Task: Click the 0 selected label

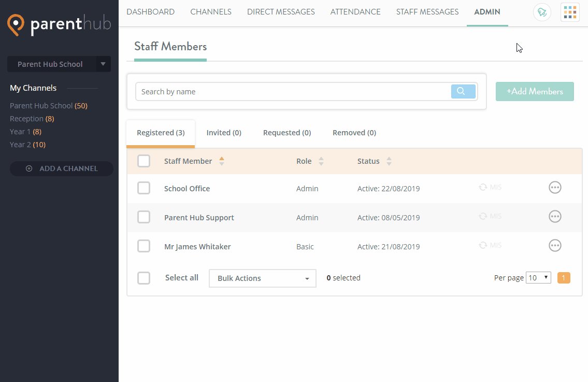Action: [x=343, y=278]
